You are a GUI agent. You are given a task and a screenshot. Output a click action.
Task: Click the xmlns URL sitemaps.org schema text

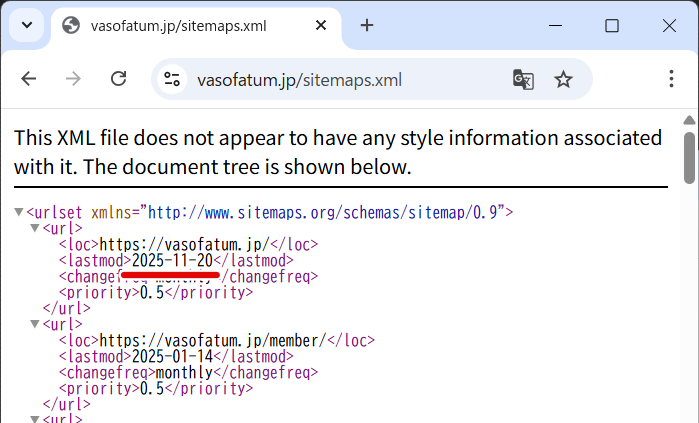322,212
